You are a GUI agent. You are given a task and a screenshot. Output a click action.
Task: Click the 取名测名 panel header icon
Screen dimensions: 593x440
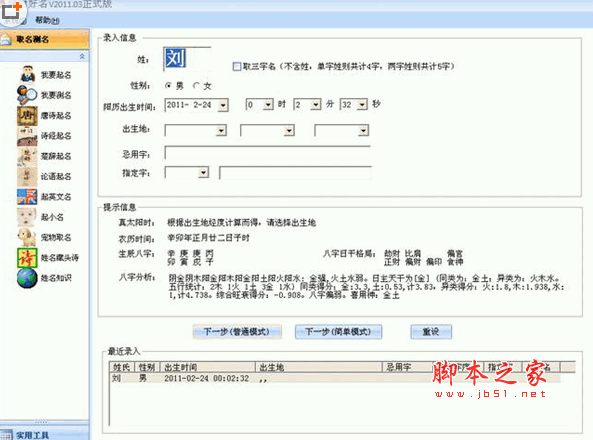(6, 39)
